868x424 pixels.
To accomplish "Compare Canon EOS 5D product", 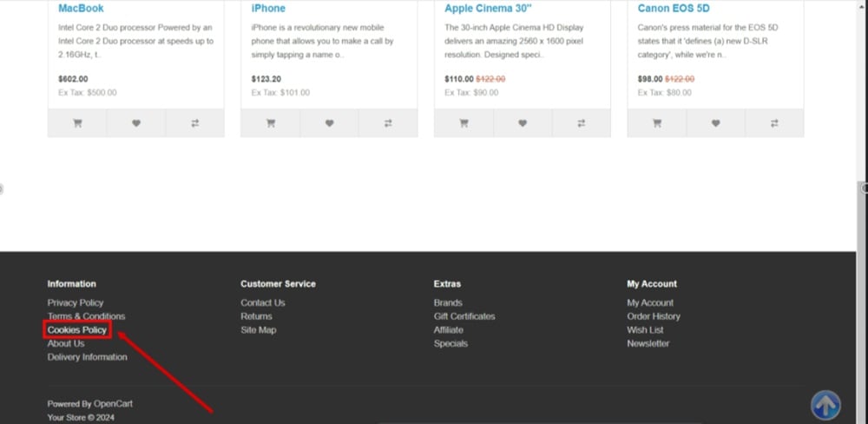I will (774, 123).
